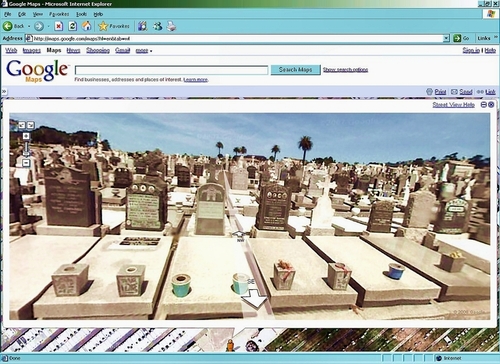Open the Forward button history dropdown arrow
Image resolution: width=500 pixels, height=364 pixels.
coord(48,26)
